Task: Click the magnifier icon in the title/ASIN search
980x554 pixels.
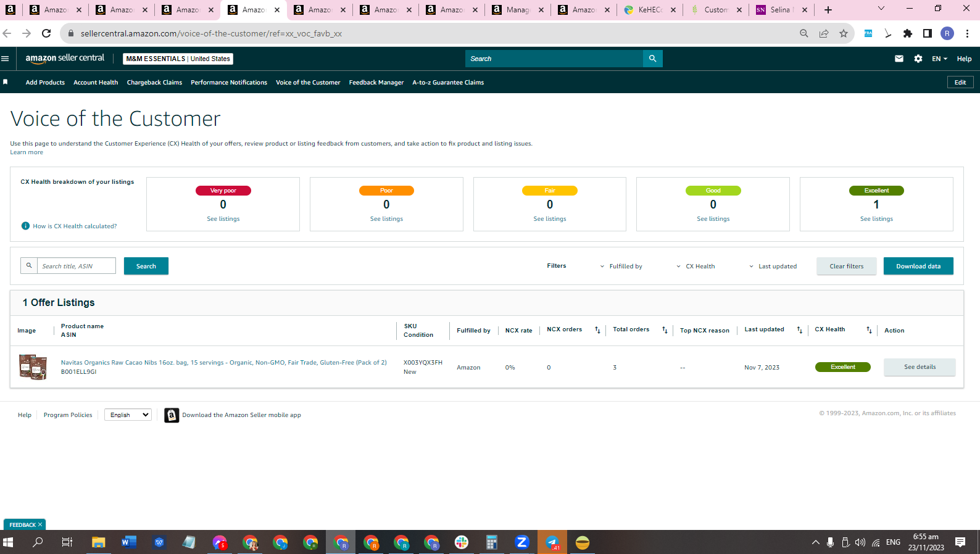Action: click(x=29, y=266)
